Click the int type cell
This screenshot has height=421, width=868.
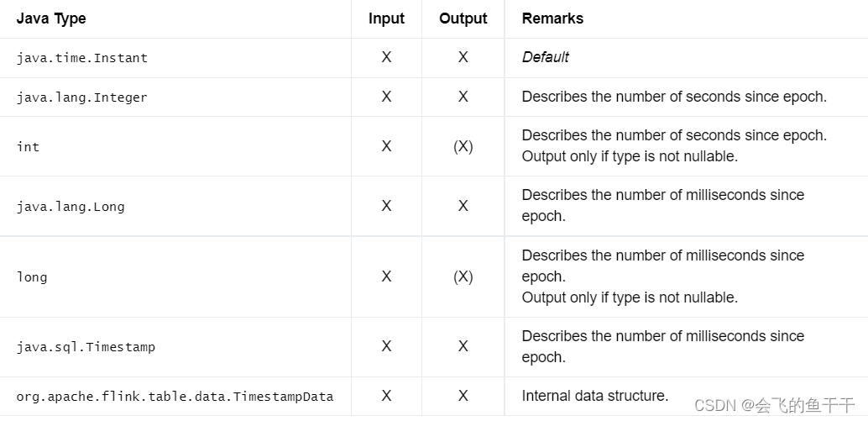(x=28, y=147)
